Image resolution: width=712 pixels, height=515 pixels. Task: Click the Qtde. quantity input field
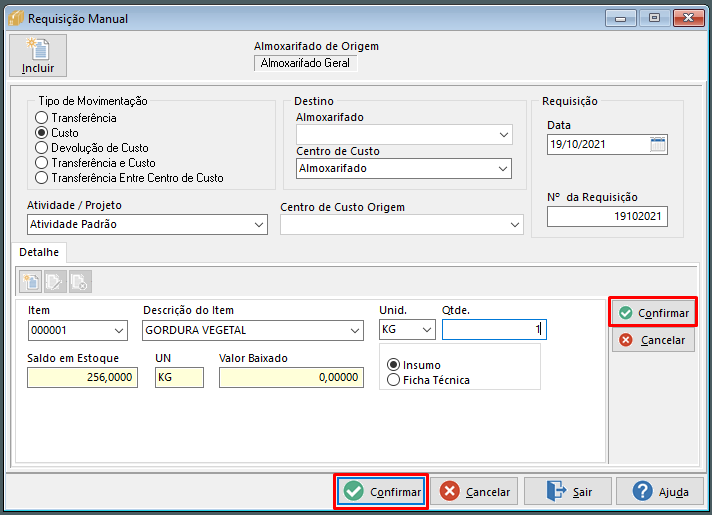click(494, 330)
